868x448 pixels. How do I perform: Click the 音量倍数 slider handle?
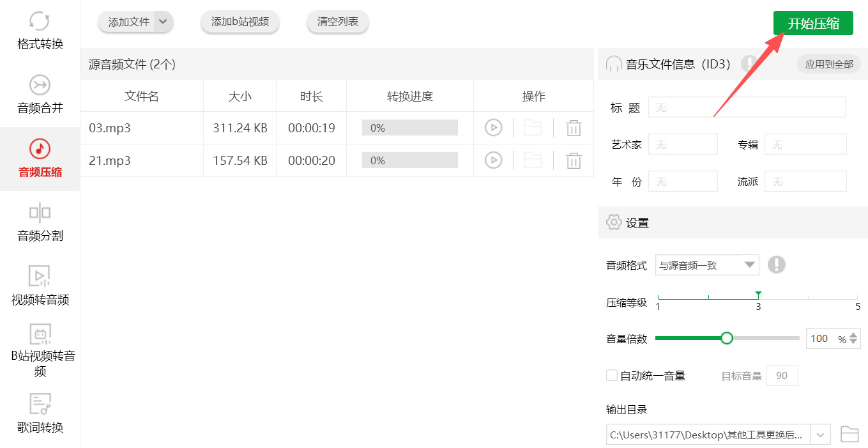pos(726,338)
